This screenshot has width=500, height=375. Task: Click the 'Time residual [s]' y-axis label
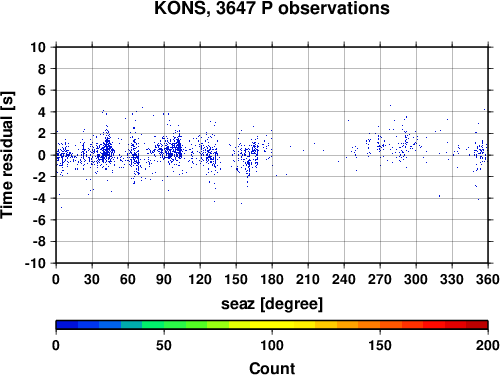(7, 155)
